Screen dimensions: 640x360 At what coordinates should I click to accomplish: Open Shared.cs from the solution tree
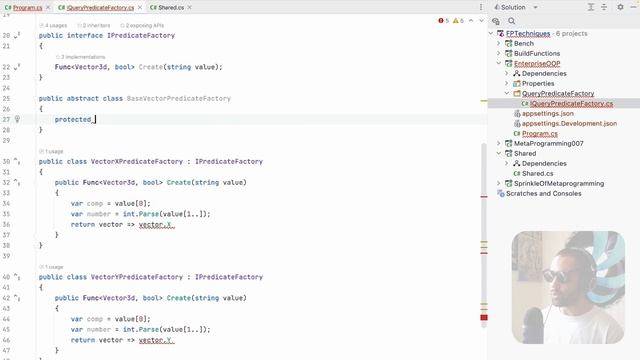pyautogui.click(x=538, y=173)
